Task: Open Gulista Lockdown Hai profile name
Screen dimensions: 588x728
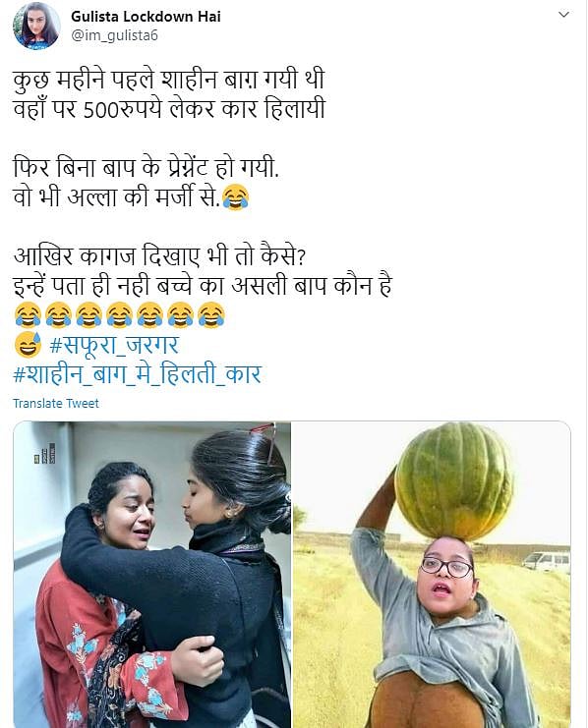Action: coord(146,17)
